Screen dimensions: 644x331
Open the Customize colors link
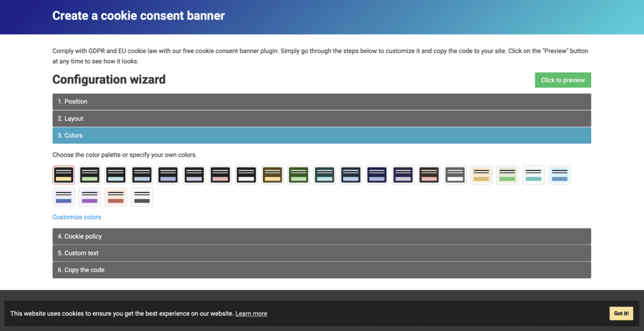[77, 217]
